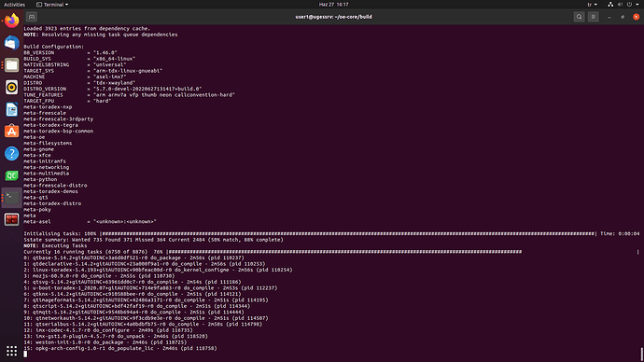644x362 pixels.
Task: Launch Qt Creator from the dock
Action: (x=11, y=175)
